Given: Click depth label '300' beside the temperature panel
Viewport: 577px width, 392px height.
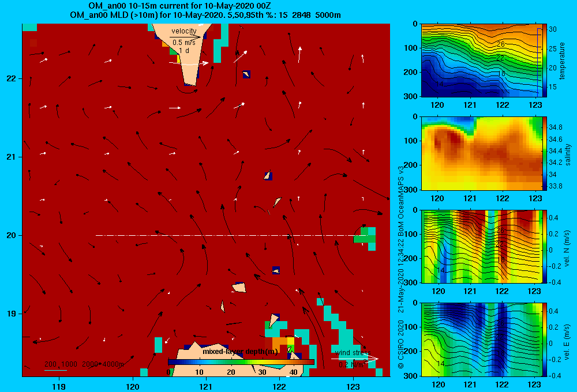Looking at the screenshot, I should pyautogui.click(x=411, y=96).
